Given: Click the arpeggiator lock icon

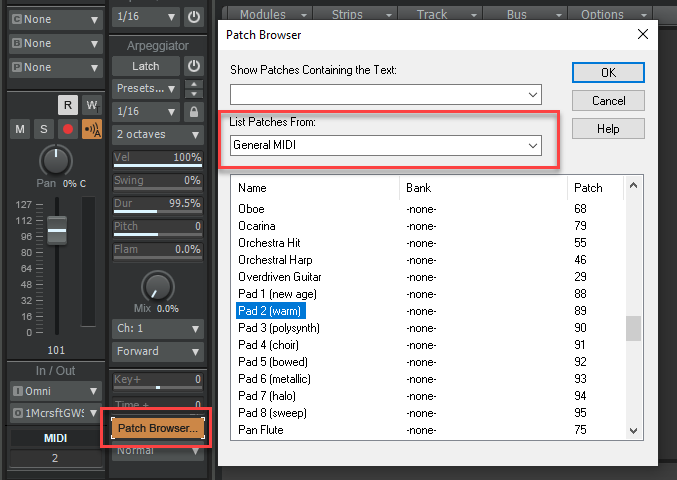Looking at the screenshot, I should [x=194, y=111].
